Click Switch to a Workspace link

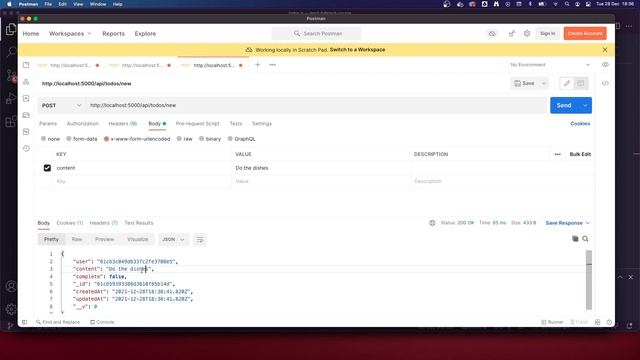coord(357,49)
